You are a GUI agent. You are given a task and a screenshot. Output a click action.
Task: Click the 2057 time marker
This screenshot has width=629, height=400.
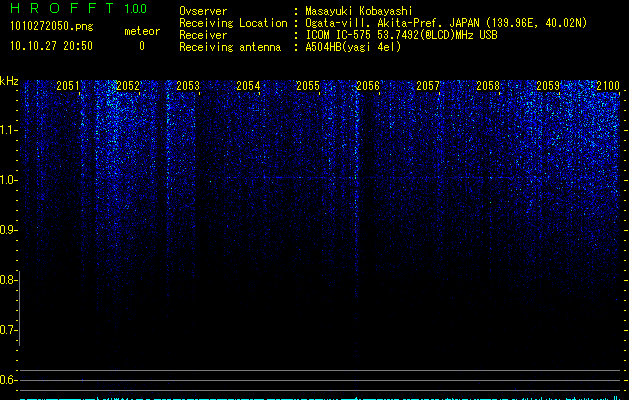[x=428, y=86]
